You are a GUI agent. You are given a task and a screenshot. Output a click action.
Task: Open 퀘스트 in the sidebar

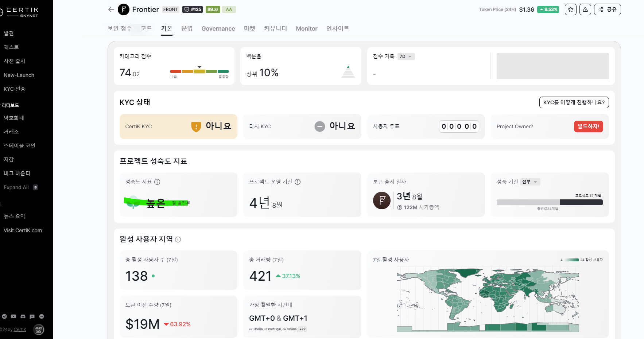click(x=11, y=47)
